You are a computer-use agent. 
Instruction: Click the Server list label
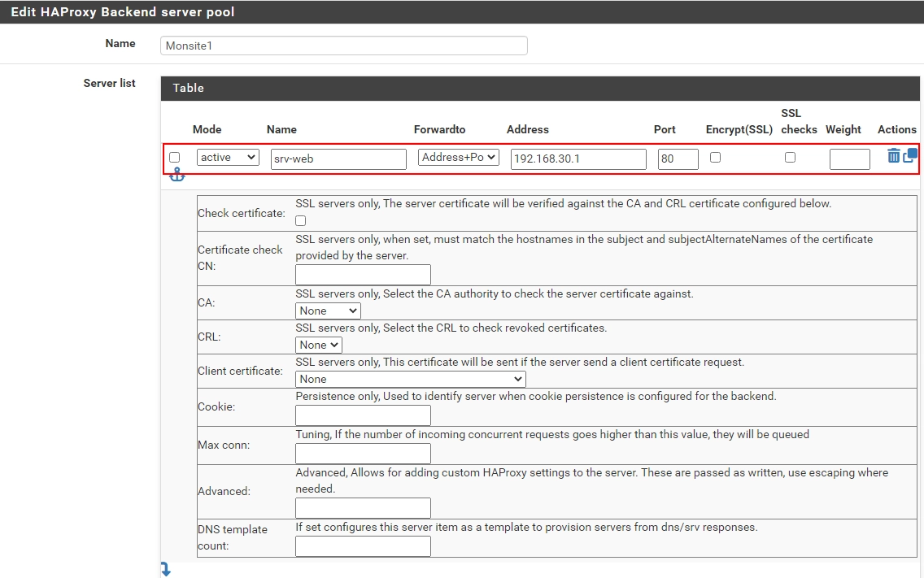click(x=109, y=83)
